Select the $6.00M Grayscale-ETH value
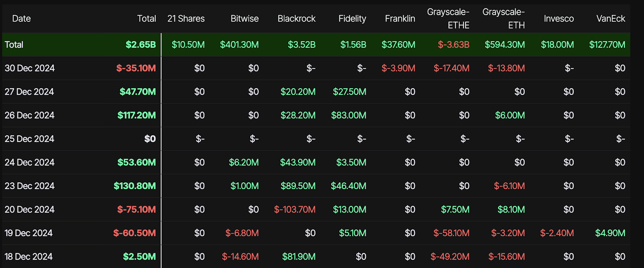The width and height of the screenshot is (644, 268). tap(510, 115)
